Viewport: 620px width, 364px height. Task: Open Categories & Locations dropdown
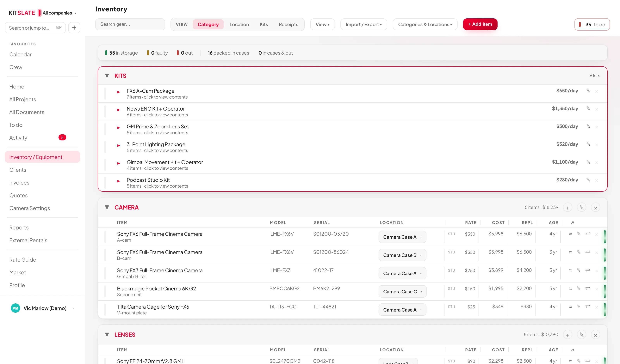coord(425,24)
